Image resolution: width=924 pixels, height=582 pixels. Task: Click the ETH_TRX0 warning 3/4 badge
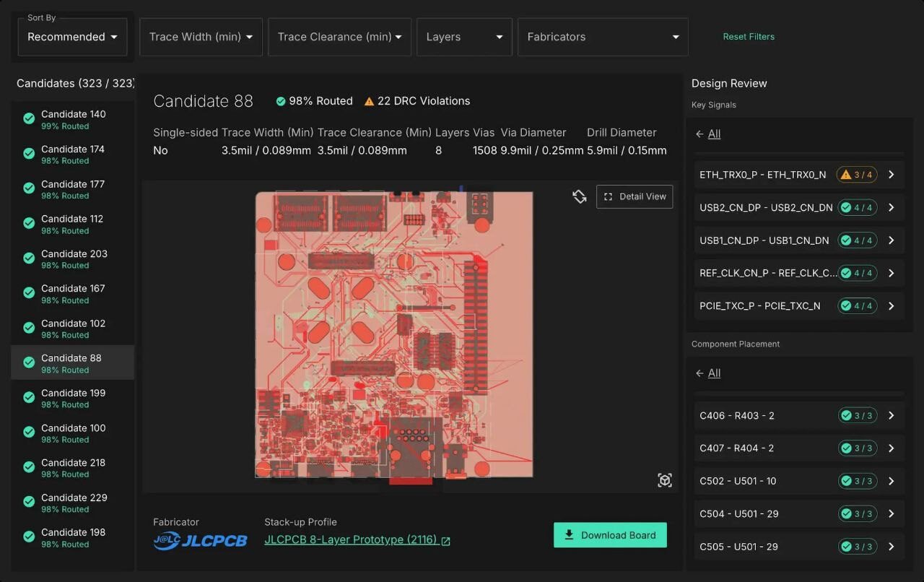[857, 175]
